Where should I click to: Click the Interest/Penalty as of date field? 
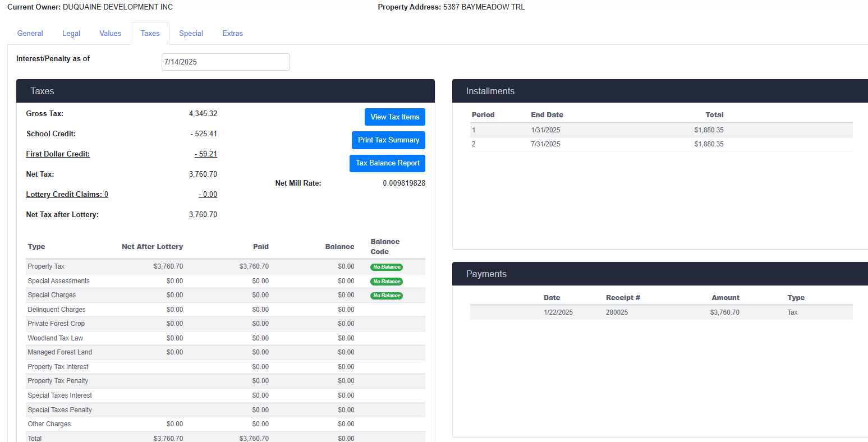pyautogui.click(x=226, y=62)
